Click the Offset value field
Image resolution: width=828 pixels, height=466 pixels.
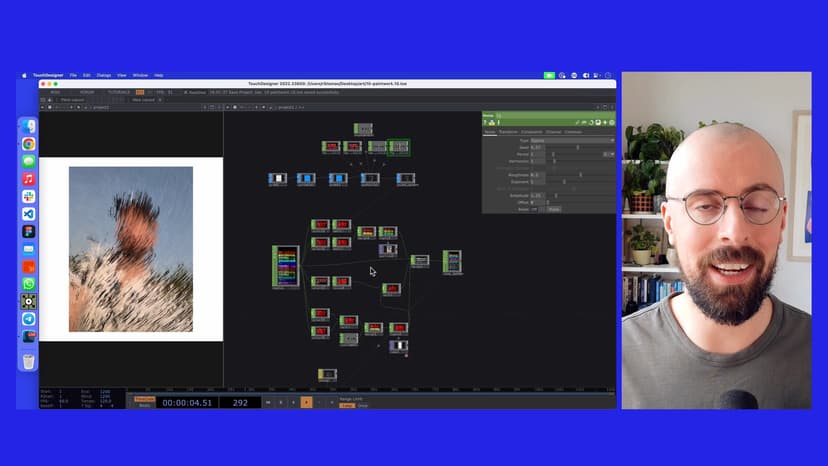coord(538,202)
